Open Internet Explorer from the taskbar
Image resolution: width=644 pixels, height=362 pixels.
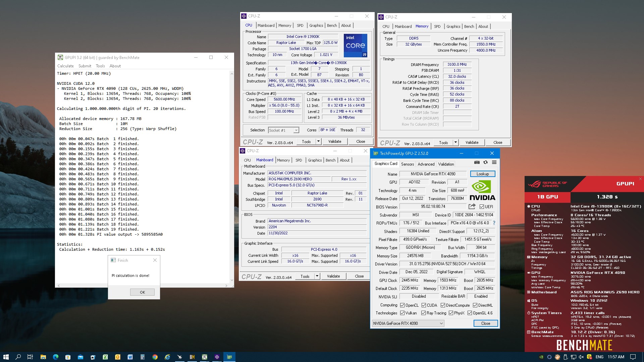coord(167,357)
